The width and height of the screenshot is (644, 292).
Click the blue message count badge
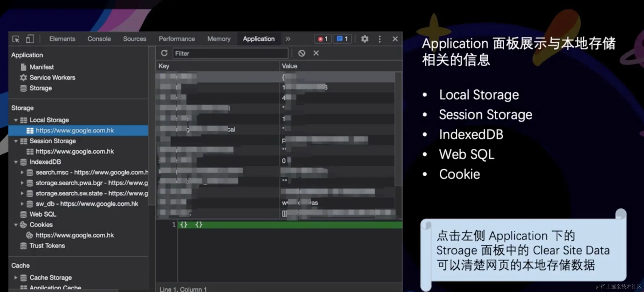pyautogui.click(x=342, y=39)
